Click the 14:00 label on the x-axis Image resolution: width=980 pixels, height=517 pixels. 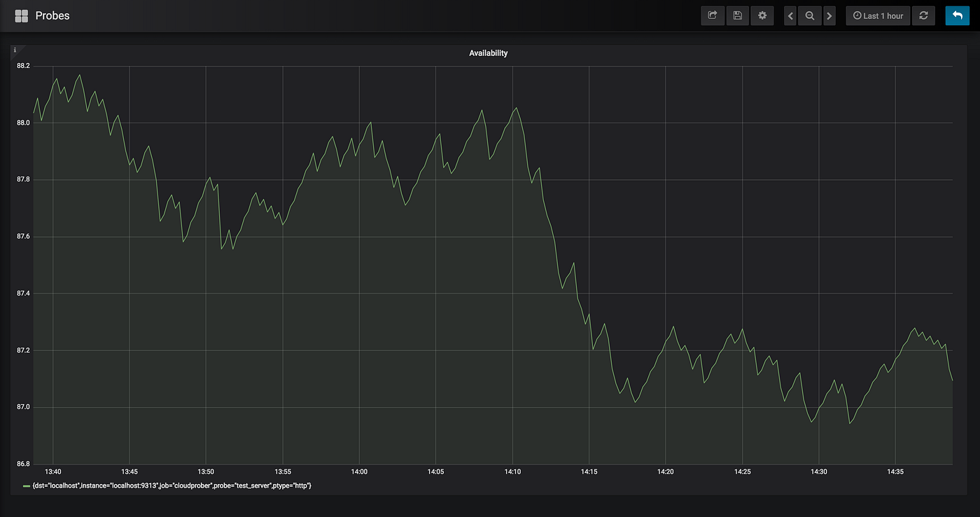358,471
